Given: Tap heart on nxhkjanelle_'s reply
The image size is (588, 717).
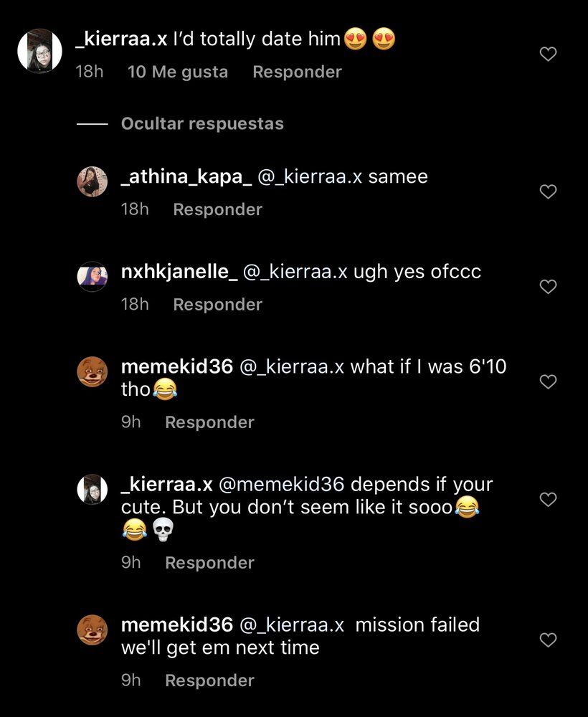Looking at the screenshot, I should [549, 287].
